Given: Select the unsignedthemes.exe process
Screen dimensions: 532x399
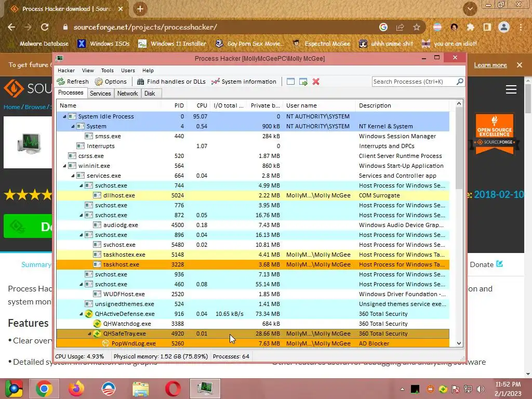Looking at the screenshot, I should [253, 304].
